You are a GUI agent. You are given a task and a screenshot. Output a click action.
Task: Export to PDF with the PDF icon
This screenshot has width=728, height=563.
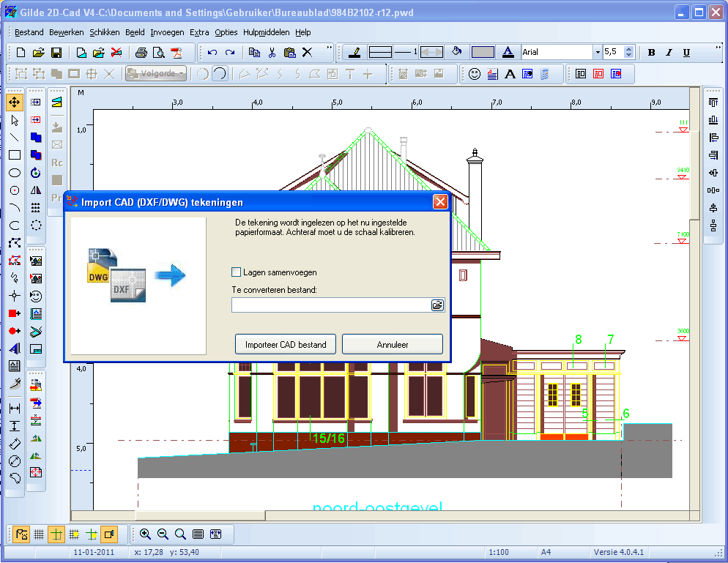pyautogui.click(x=177, y=53)
